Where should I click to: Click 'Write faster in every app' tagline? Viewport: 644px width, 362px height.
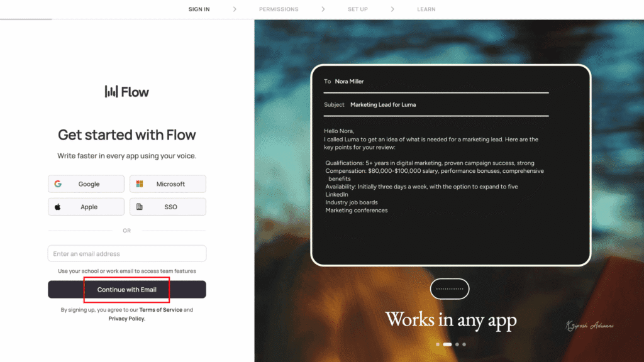tap(127, 156)
